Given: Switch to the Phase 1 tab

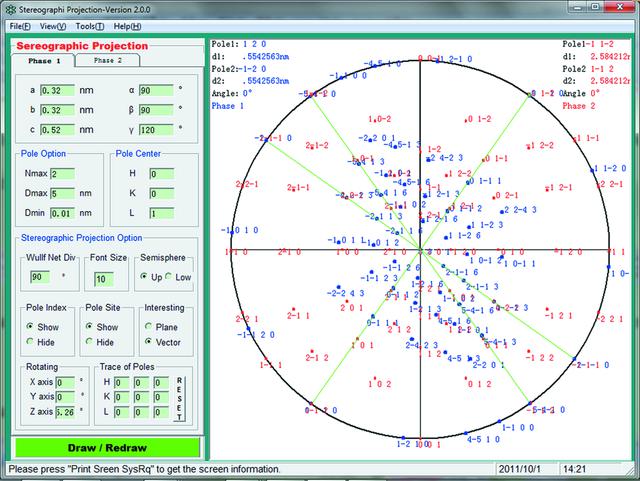Looking at the screenshot, I should [x=44, y=61].
